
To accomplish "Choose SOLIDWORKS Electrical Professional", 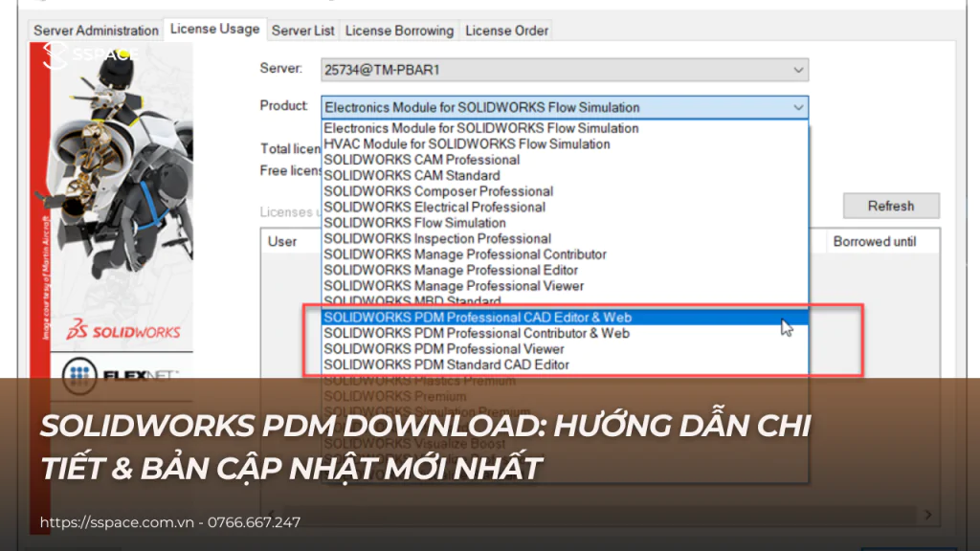I will 565,207.
